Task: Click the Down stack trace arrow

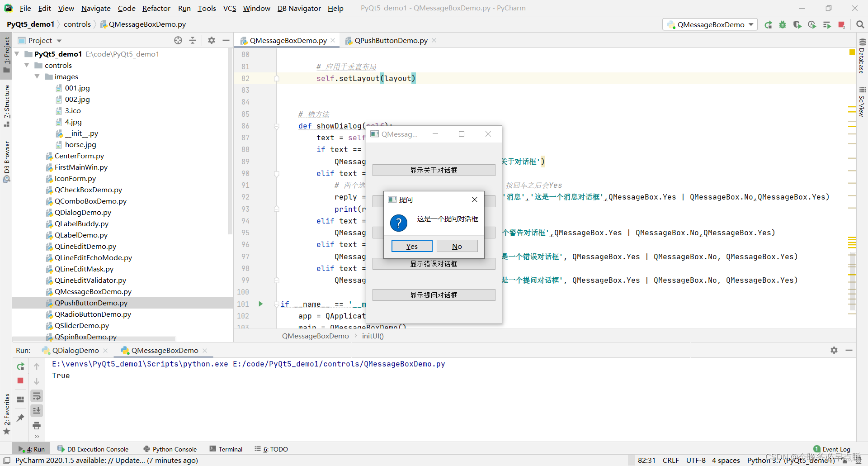Action: click(37, 381)
